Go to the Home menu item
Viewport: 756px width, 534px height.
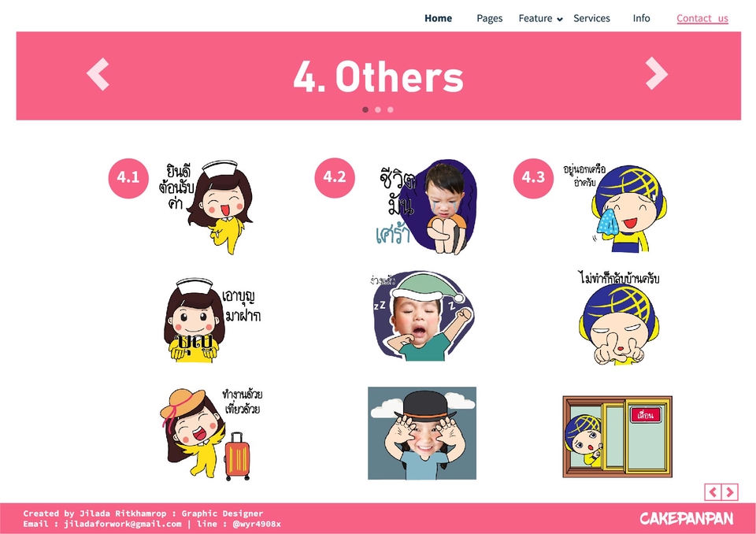click(x=439, y=18)
